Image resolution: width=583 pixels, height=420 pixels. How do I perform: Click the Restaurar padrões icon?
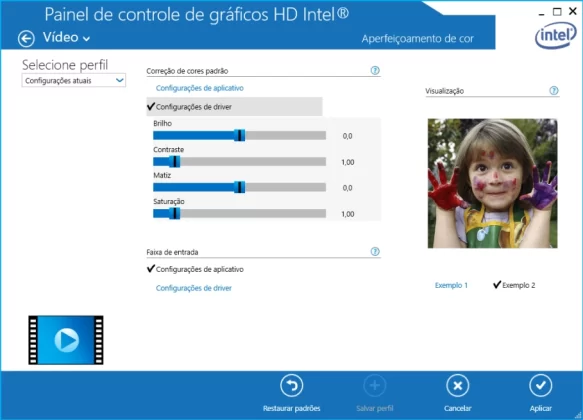292,386
